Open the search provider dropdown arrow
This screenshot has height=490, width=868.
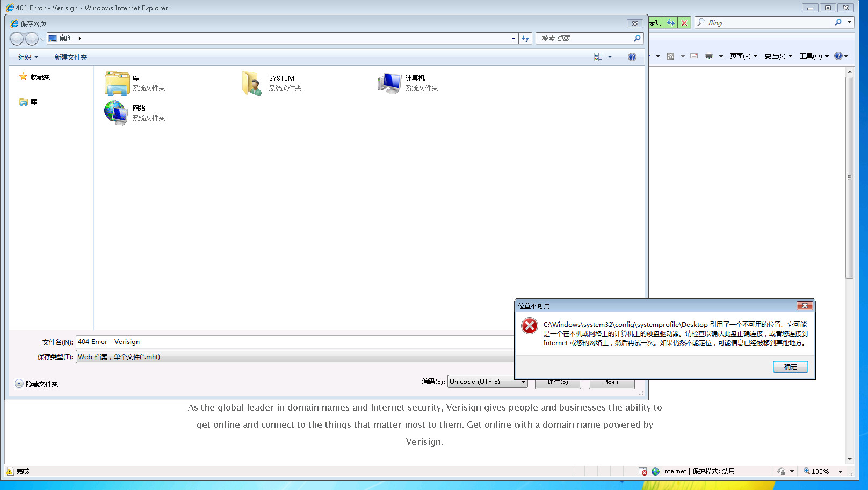pyautogui.click(x=849, y=23)
